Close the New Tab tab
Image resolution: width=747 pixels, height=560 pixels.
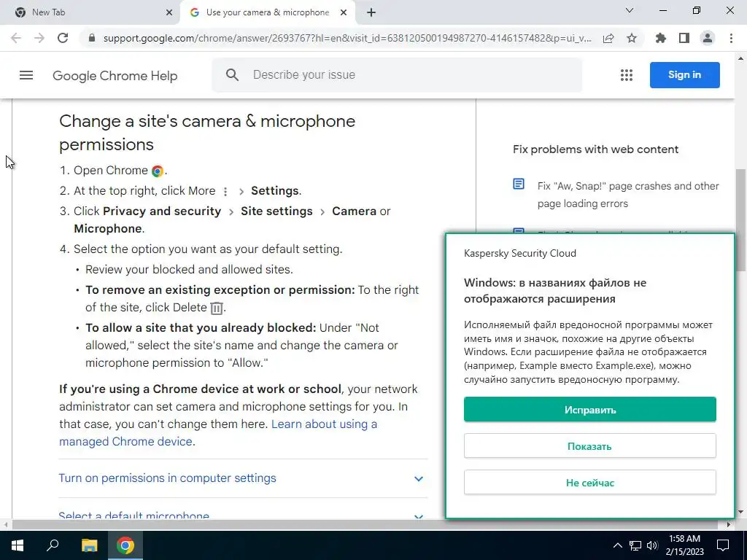[169, 12]
